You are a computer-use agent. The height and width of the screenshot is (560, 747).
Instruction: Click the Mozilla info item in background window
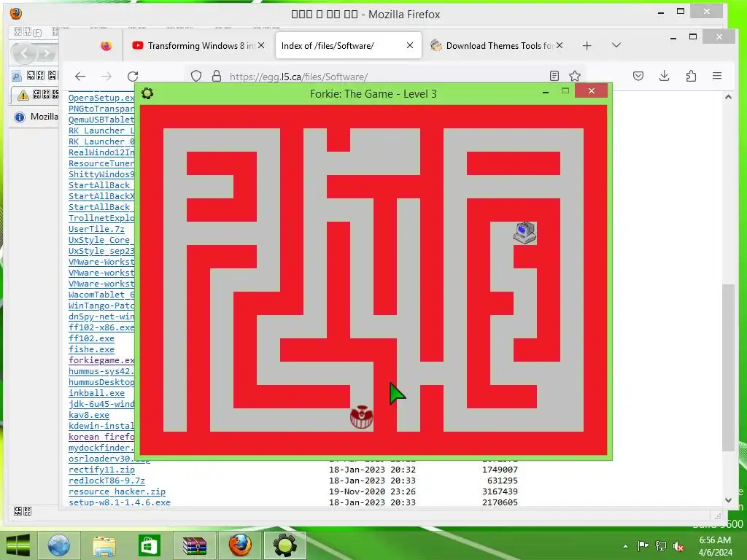click(x=36, y=117)
